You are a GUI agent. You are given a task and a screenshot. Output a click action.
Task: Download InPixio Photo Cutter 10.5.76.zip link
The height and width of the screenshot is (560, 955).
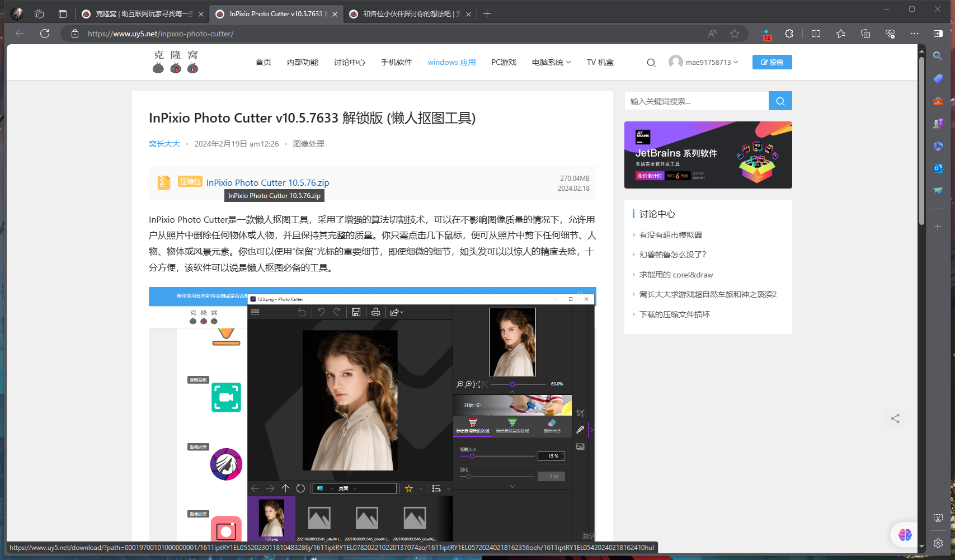(x=267, y=182)
